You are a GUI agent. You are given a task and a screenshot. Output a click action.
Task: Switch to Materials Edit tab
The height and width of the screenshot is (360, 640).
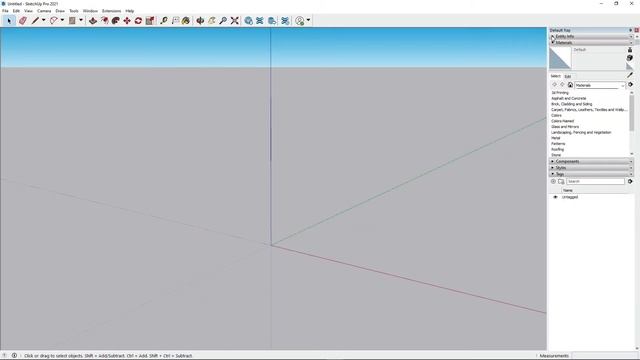click(x=567, y=76)
